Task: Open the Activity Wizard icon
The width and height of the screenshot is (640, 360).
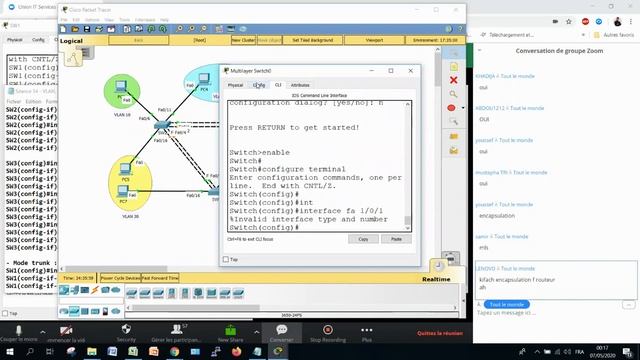Action: point(111,29)
